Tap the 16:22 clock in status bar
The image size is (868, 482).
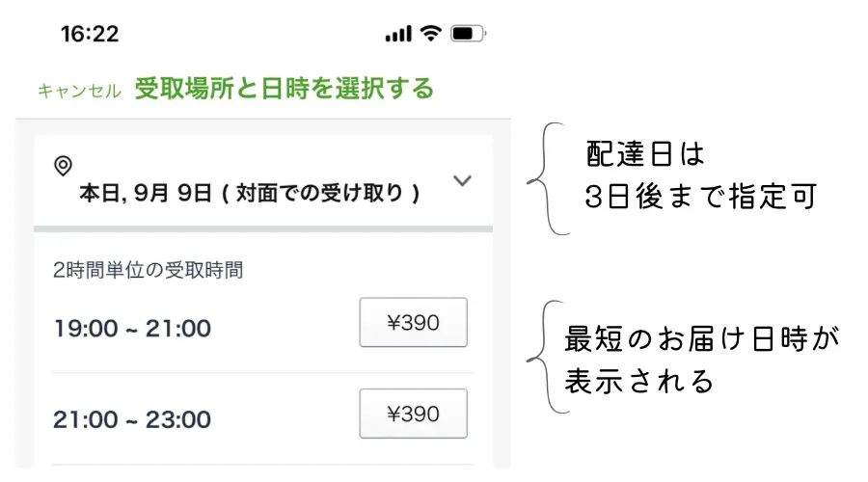click(x=90, y=34)
